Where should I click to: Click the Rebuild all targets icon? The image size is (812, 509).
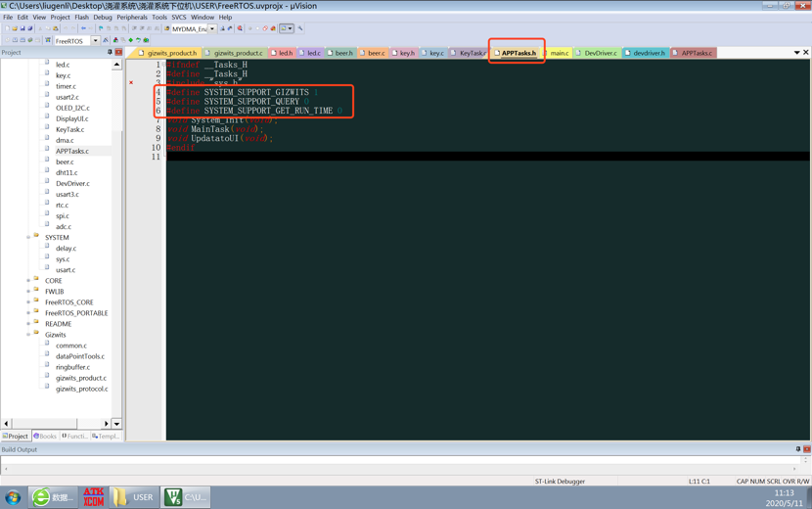coord(23,40)
